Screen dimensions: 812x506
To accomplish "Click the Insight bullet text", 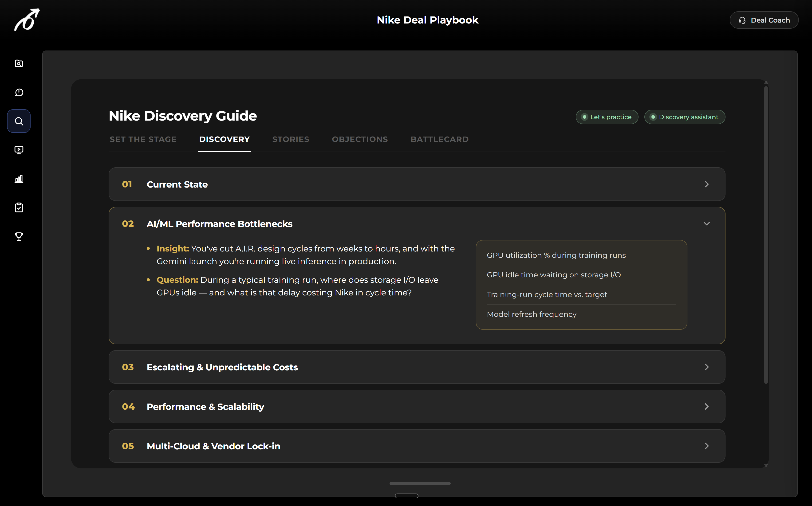I will pos(306,255).
